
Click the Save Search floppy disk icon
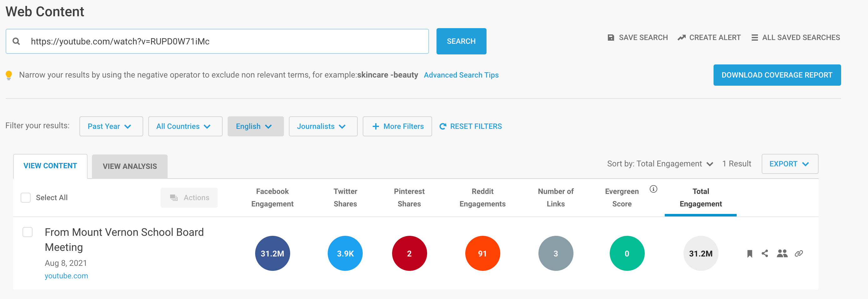[611, 38]
